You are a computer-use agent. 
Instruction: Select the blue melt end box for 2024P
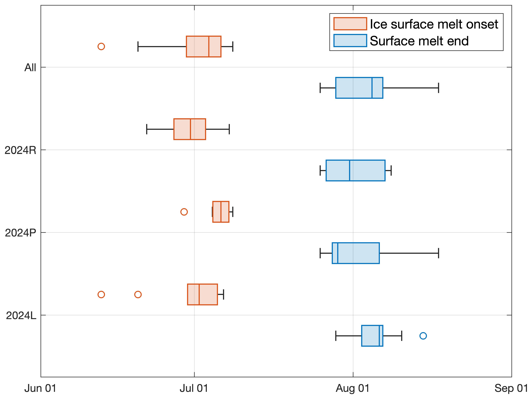[356, 253]
